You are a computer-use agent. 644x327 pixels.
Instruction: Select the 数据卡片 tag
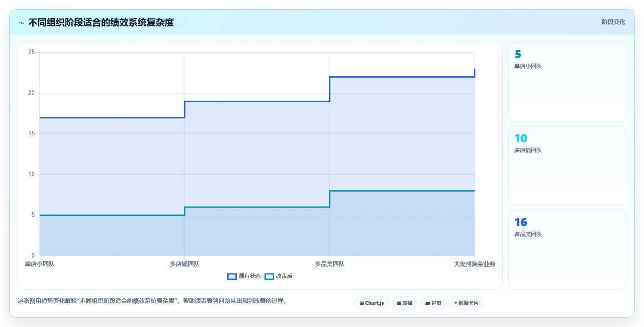pos(466,303)
